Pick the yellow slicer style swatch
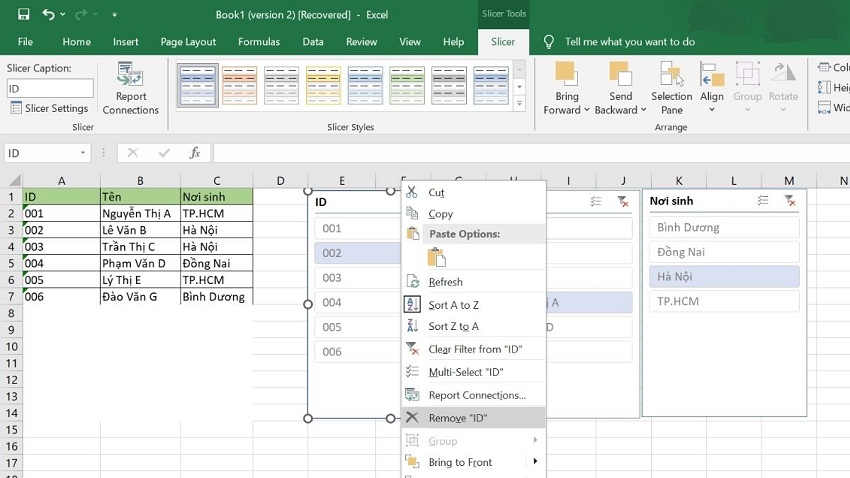Viewport: 850px width, 478px height. click(323, 85)
